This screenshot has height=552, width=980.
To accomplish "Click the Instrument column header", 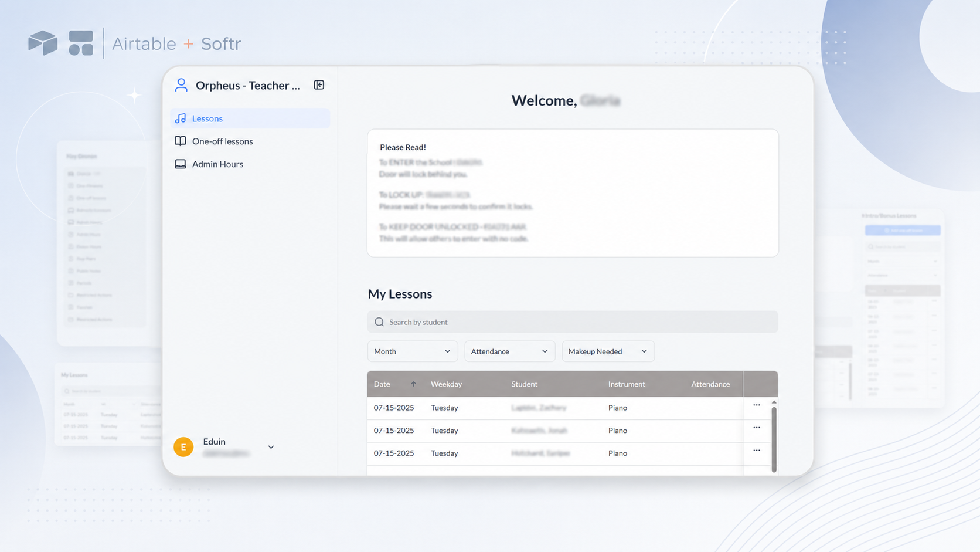I will pos(627,384).
